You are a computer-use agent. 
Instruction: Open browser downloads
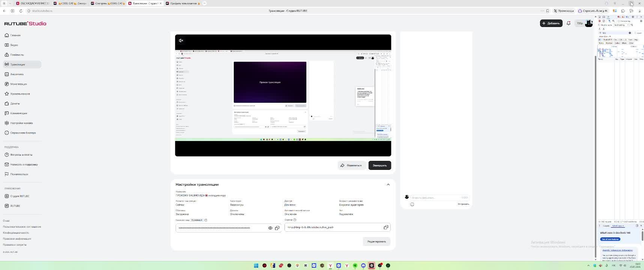click(639, 11)
